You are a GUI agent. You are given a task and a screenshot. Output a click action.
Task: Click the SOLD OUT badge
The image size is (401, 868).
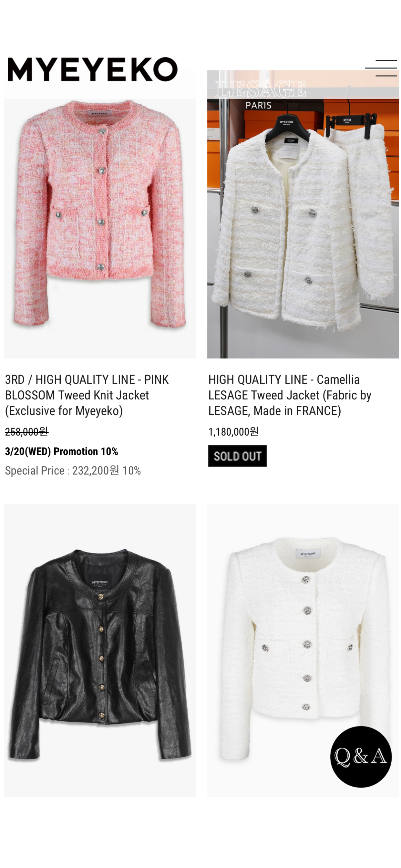237,456
